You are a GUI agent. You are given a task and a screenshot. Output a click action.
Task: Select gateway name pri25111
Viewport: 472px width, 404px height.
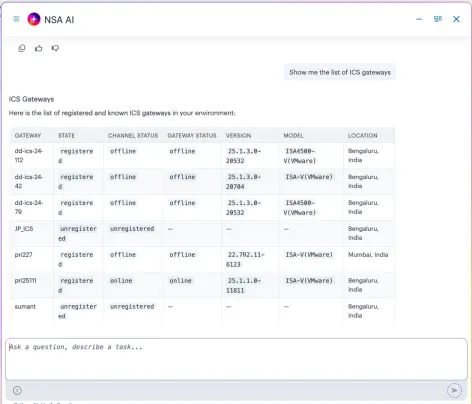(25, 281)
